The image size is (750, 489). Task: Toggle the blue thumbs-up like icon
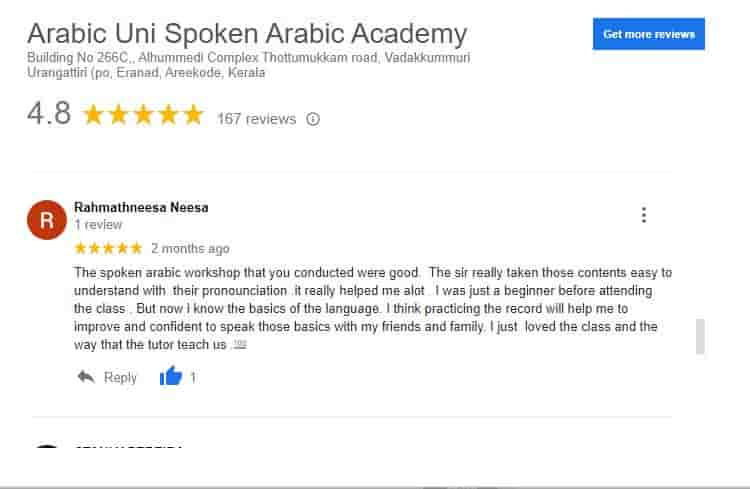tap(171, 376)
